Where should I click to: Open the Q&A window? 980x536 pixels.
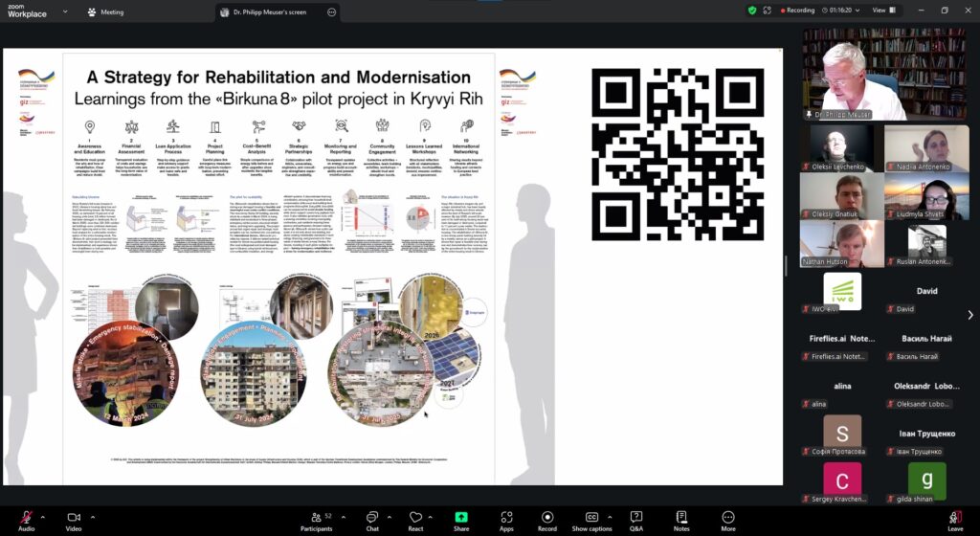[x=636, y=518]
